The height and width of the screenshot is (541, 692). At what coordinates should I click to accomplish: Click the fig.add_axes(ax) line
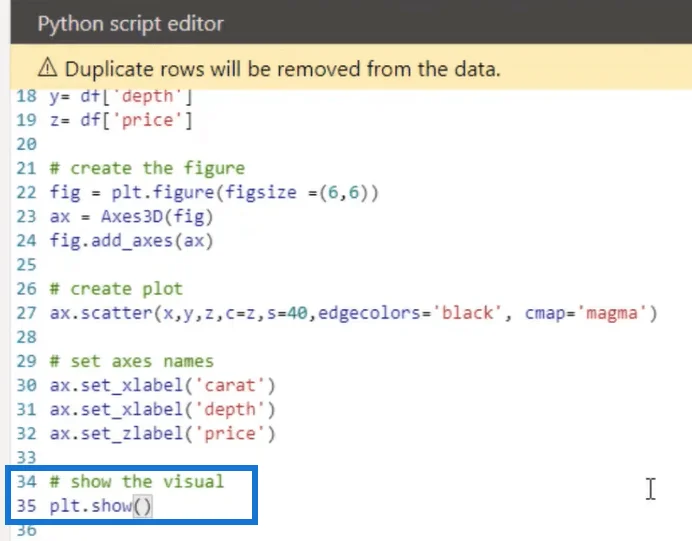[132, 241]
